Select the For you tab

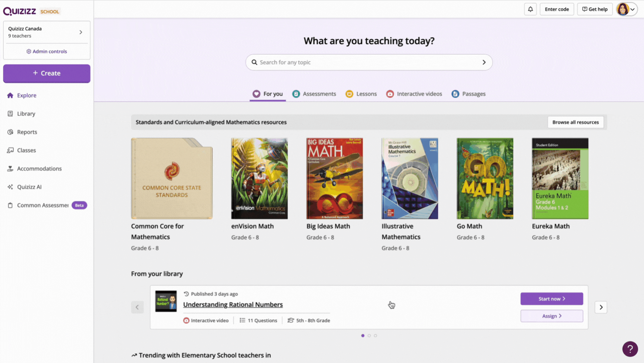[268, 94]
